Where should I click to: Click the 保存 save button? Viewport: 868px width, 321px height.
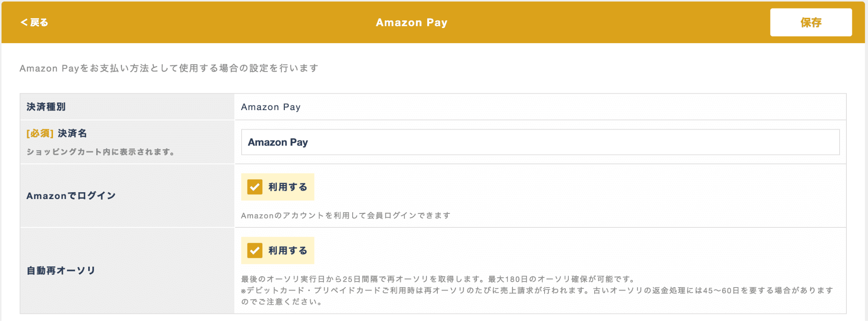[x=811, y=22]
